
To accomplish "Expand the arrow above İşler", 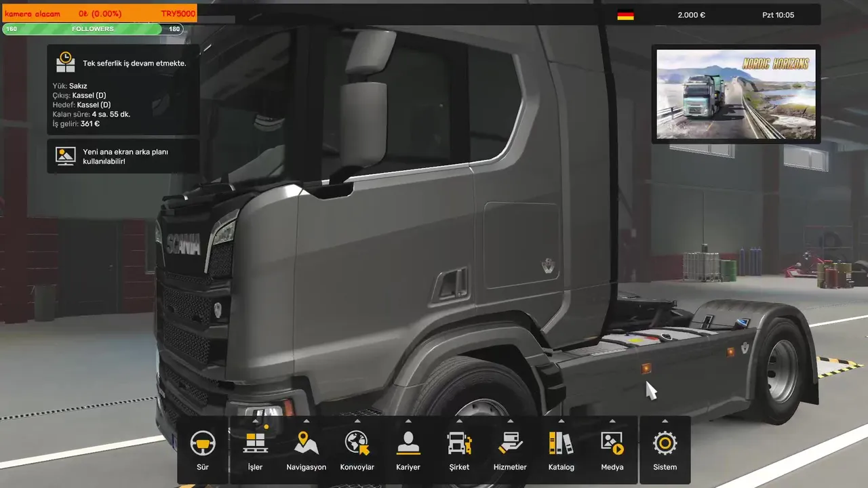I will point(255,421).
